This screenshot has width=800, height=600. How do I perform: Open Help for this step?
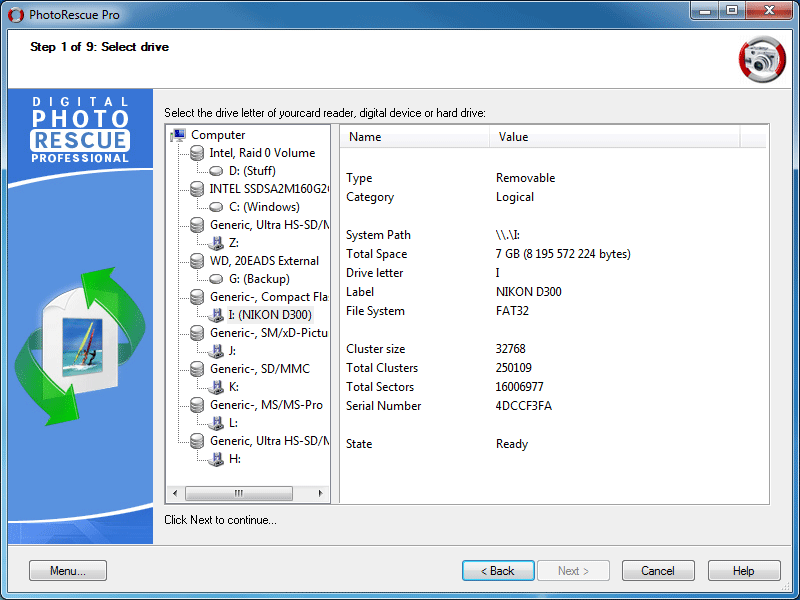(x=743, y=571)
